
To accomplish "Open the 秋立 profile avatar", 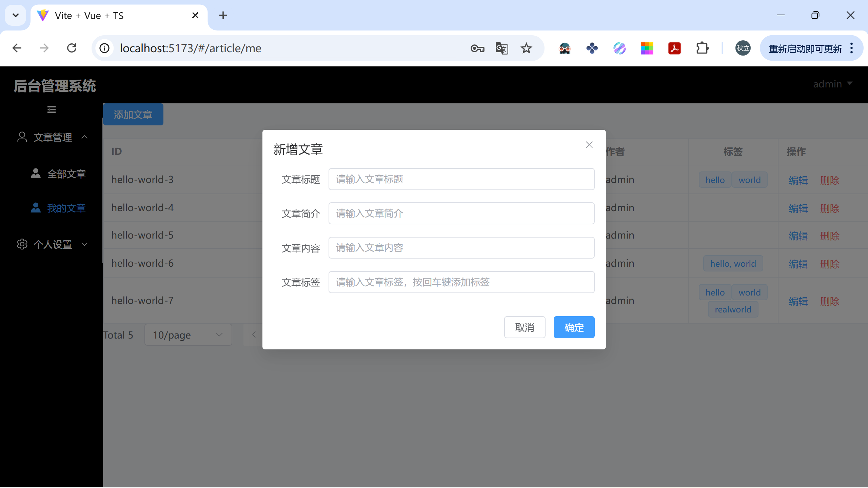I will click(743, 48).
